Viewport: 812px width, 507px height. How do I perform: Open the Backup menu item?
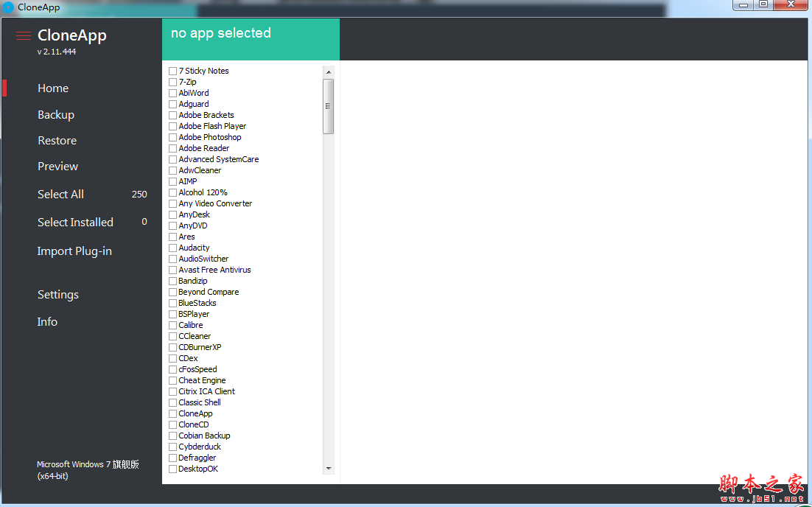point(56,114)
